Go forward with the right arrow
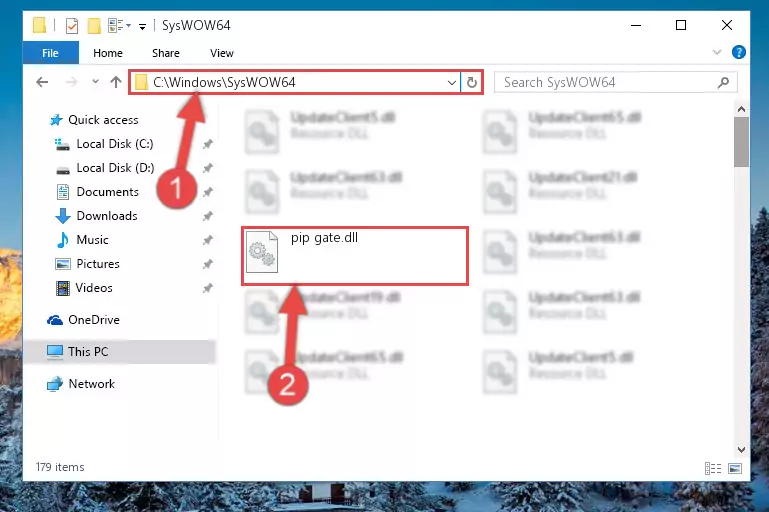This screenshot has width=769, height=512. tap(72, 82)
